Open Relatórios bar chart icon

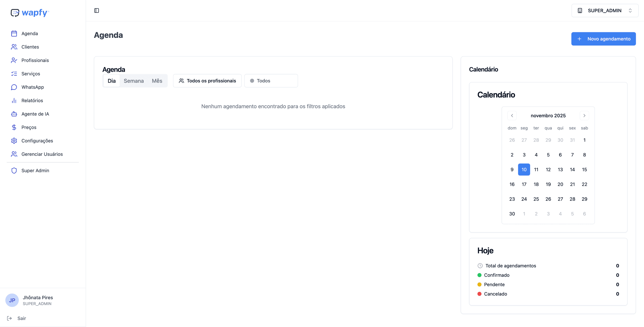[x=14, y=101]
